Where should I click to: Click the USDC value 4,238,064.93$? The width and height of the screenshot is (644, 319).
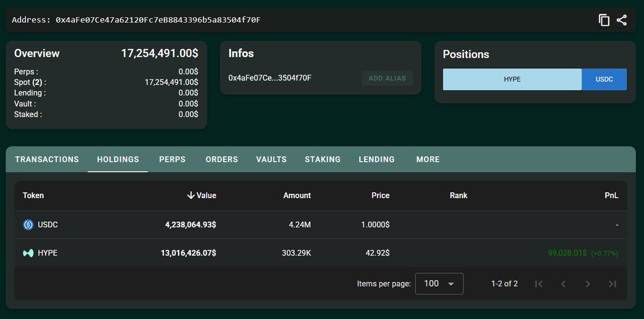click(191, 224)
